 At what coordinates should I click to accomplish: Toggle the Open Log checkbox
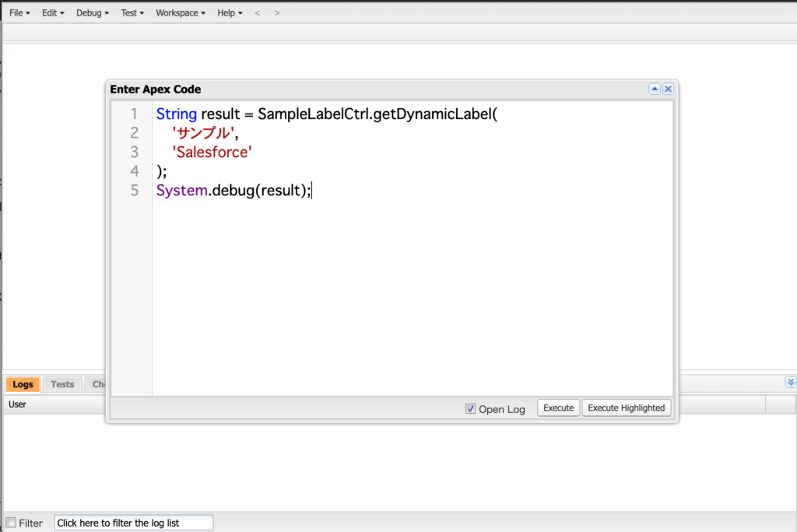coord(470,409)
